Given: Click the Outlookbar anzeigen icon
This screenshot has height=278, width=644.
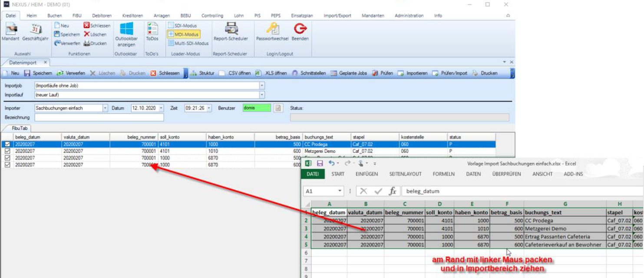Looking at the screenshot, I should point(126,30).
